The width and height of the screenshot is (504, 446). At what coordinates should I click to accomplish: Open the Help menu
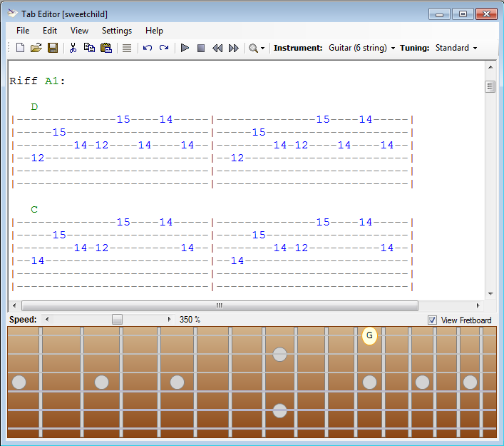tap(154, 31)
